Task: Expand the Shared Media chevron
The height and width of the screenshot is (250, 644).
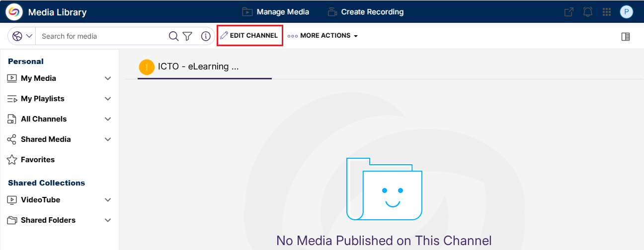Action: (x=108, y=139)
